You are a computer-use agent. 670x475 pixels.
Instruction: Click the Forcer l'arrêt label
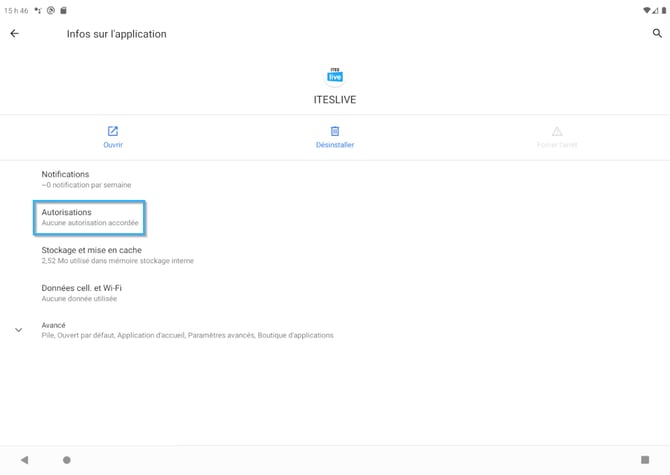point(557,145)
